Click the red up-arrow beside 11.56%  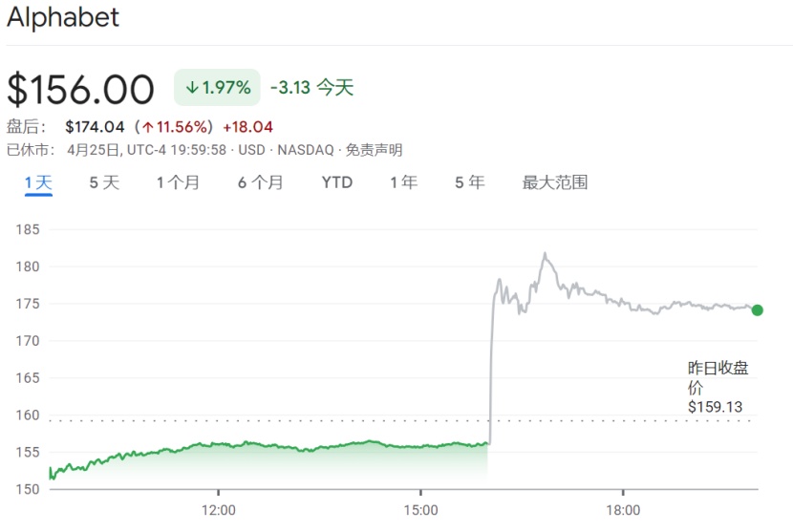[x=148, y=127]
